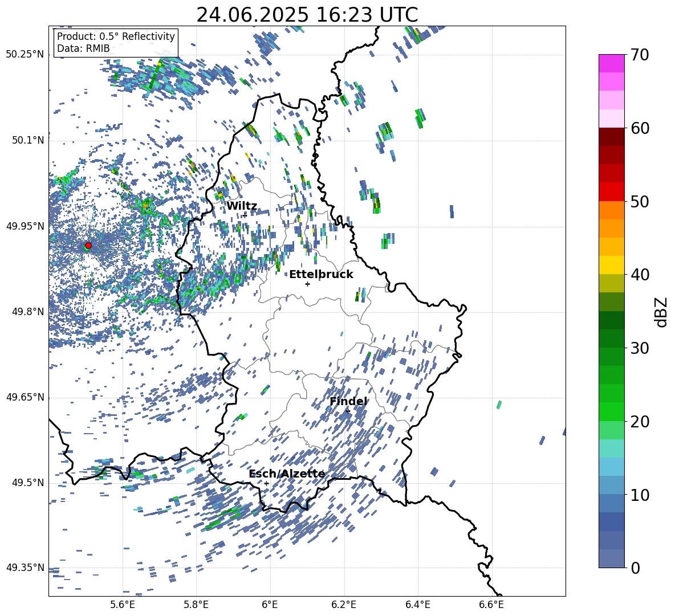Click the title 24.06.2025 16:23 UTC
The width and height of the screenshot is (675, 616).
click(x=307, y=15)
